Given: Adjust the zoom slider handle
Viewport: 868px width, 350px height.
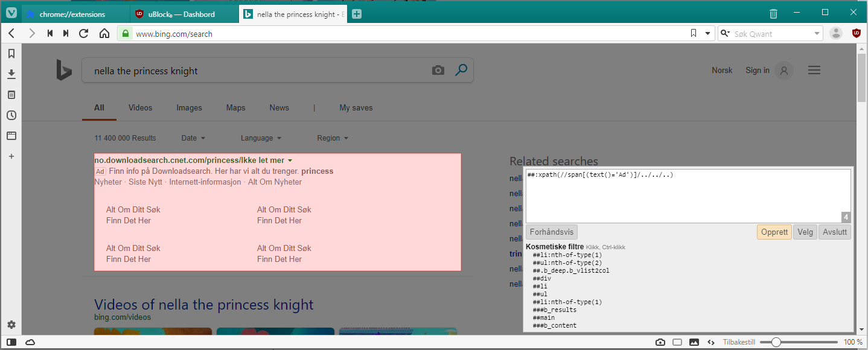Looking at the screenshot, I should [x=776, y=342].
